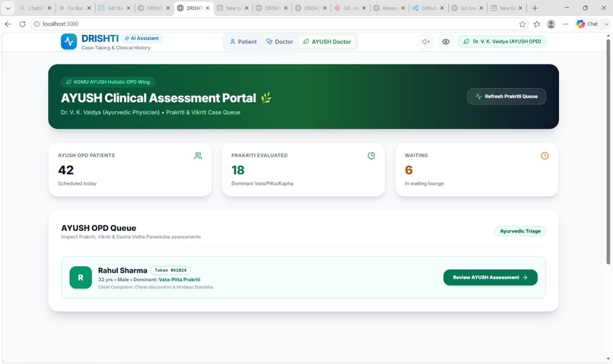Switch to the Doctor role tab
Screen dimensions: 613x364
pos(280,42)
